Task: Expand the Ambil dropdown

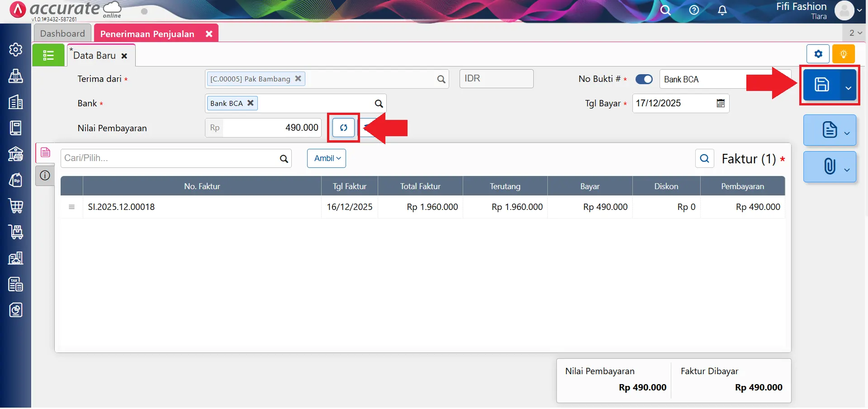Action: [327, 158]
